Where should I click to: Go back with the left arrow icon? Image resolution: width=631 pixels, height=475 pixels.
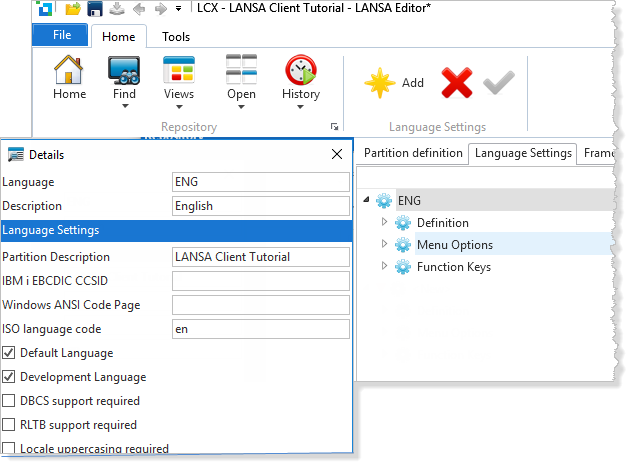[x=139, y=9]
